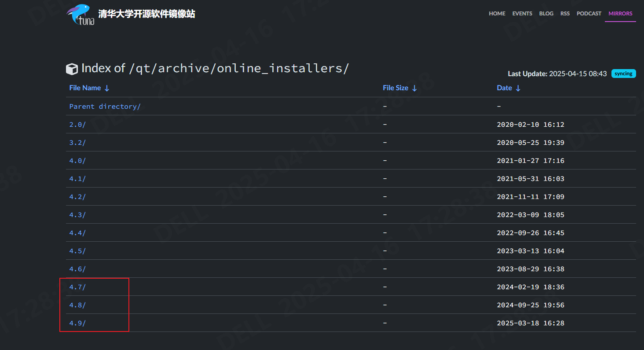Click date 2023-03-13 16:04

click(531, 251)
